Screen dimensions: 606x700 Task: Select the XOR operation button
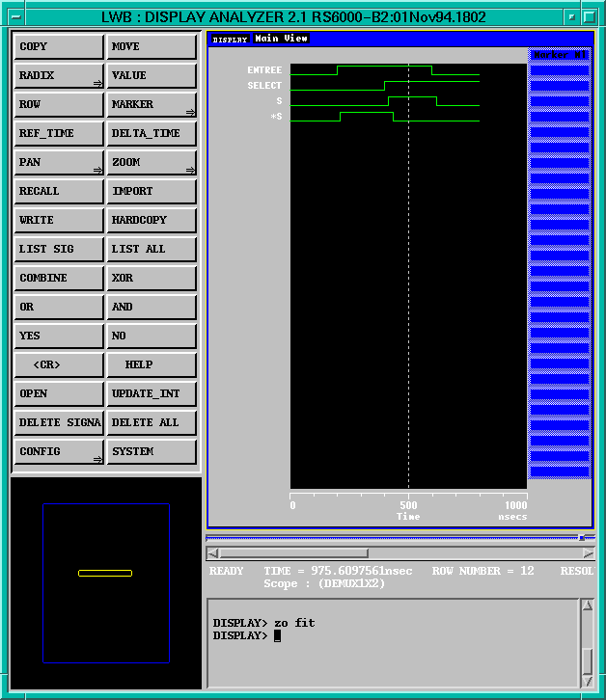(151, 279)
